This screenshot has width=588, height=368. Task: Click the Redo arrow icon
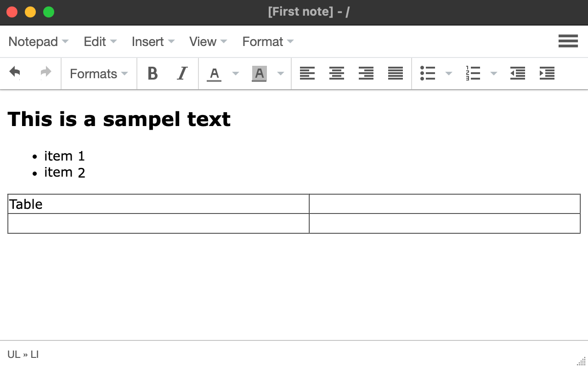[x=45, y=73]
